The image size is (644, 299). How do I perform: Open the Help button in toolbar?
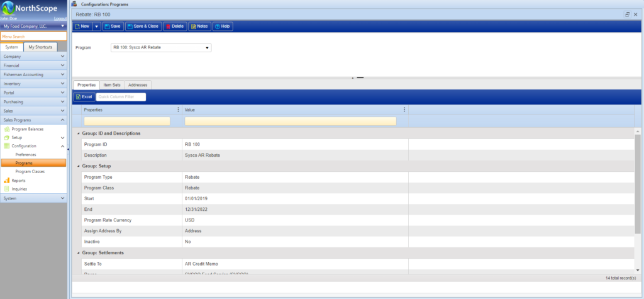[x=222, y=26]
